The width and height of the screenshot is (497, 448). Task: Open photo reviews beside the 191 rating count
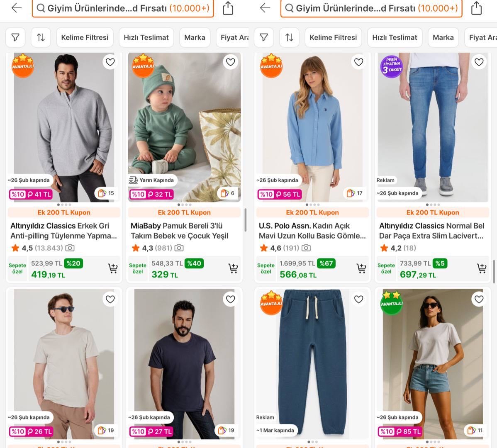click(x=306, y=248)
